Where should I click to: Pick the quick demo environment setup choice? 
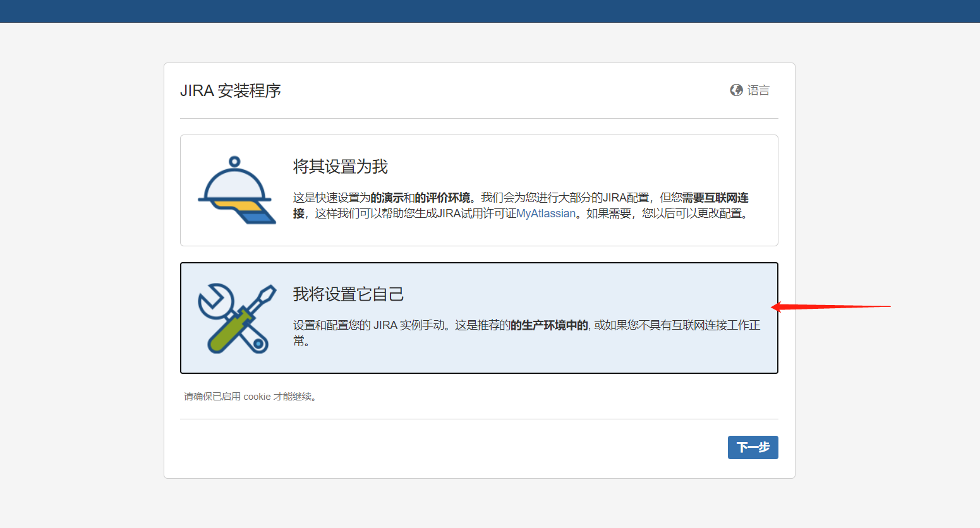click(478, 189)
